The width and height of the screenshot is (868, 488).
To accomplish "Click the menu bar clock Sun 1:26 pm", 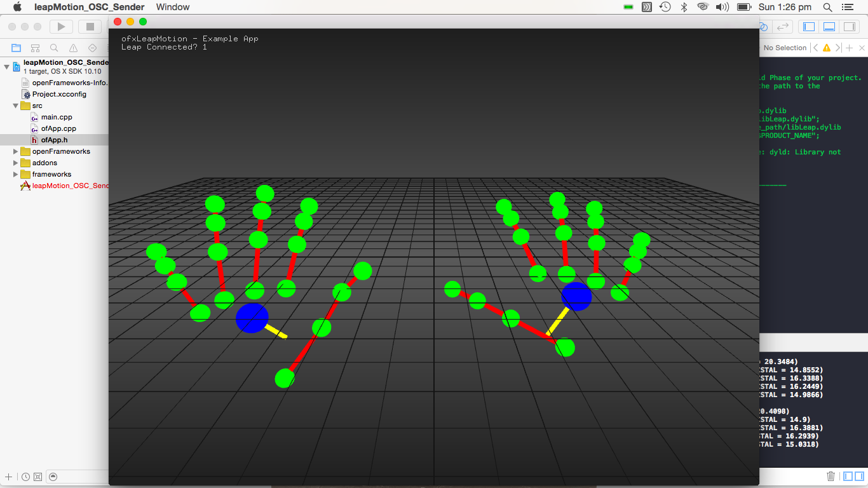I will click(785, 7).
